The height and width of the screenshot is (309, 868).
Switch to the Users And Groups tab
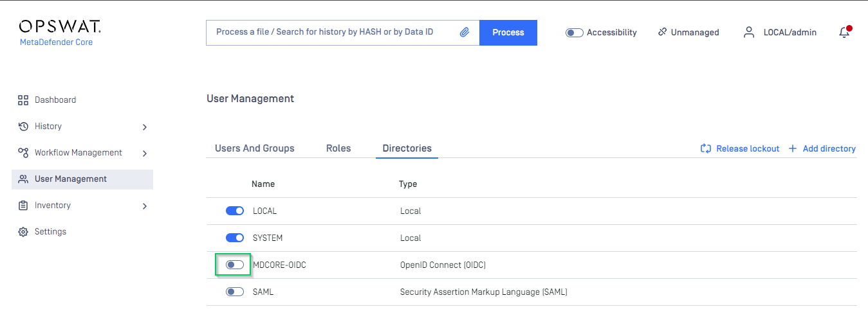[255, 148]
